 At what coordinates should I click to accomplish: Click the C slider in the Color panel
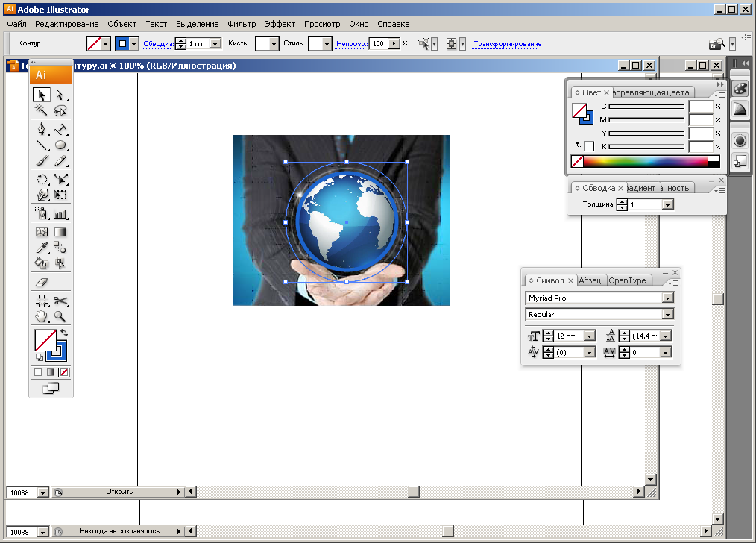646,106
